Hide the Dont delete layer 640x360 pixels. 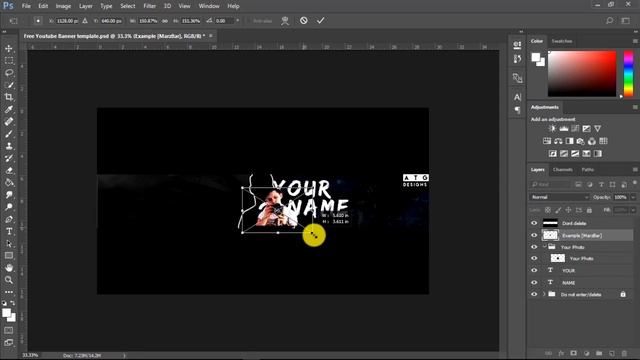534,223
